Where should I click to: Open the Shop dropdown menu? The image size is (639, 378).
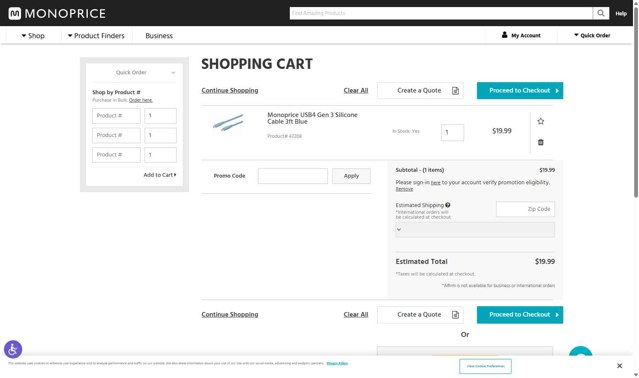click(x=33, y=36)
